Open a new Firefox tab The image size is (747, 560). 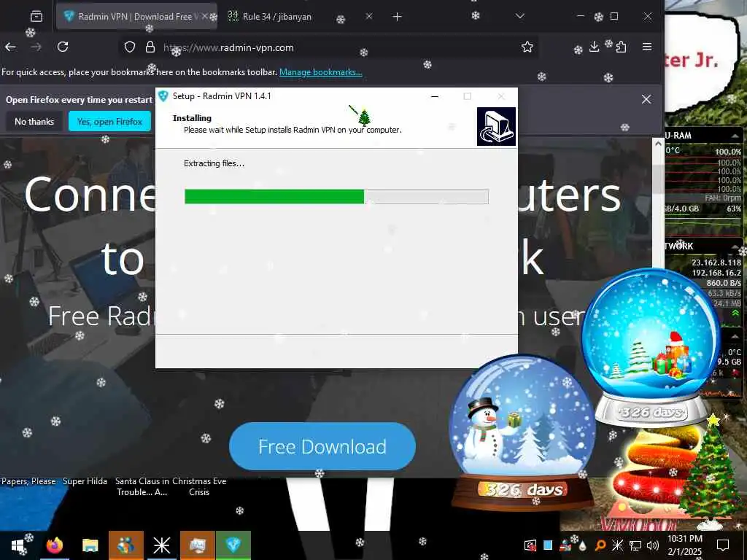click(x=397, y=17)
